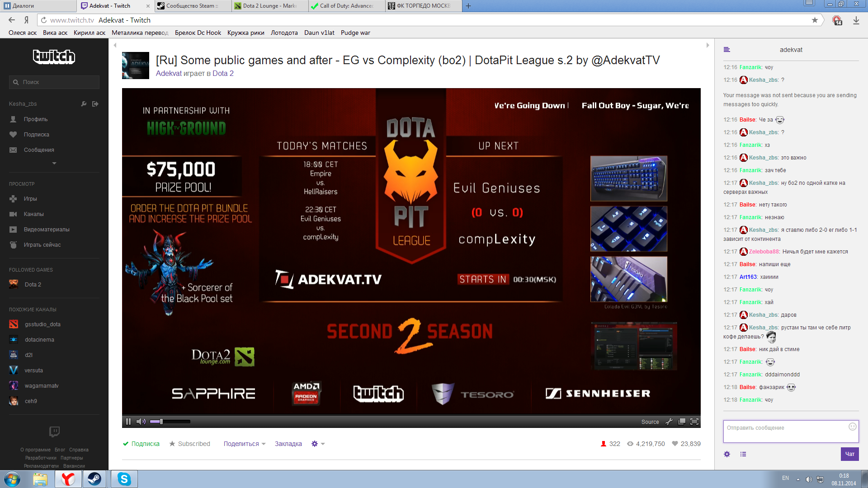This screenshot has width=868, height=488.
Task: Open Windows Start menu
Action: (x=12, y=479)
